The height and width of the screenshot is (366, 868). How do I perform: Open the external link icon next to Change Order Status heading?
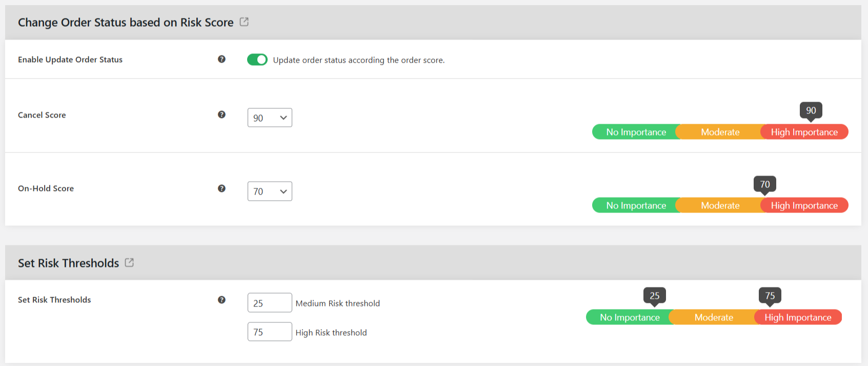pos(244,22)
